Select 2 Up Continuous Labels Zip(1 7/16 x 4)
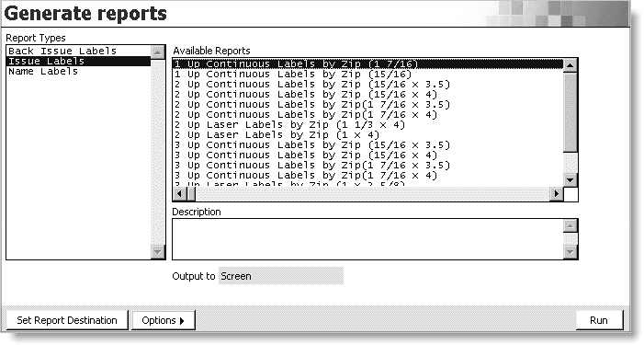Screen dimensions: 644x345 coord(368,115)
